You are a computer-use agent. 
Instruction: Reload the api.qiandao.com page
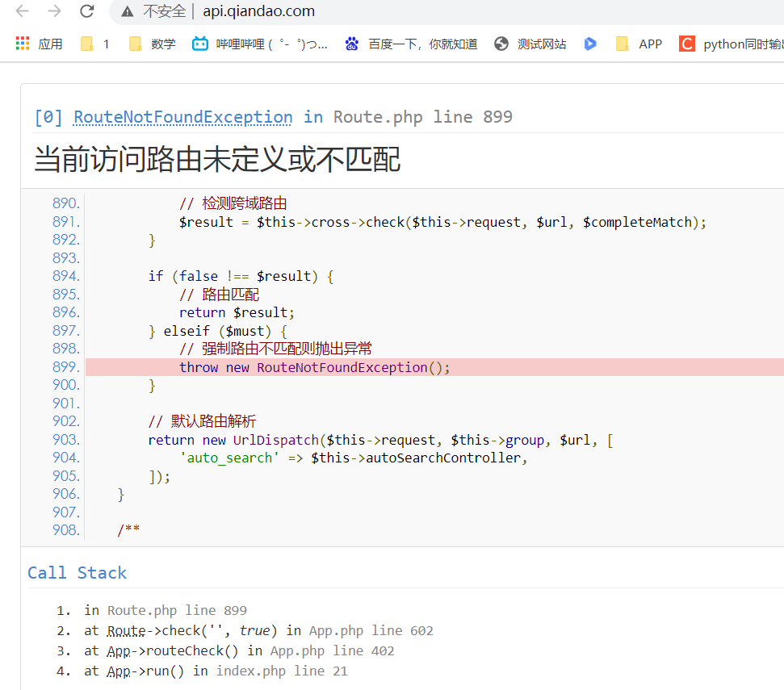(87, 11)
